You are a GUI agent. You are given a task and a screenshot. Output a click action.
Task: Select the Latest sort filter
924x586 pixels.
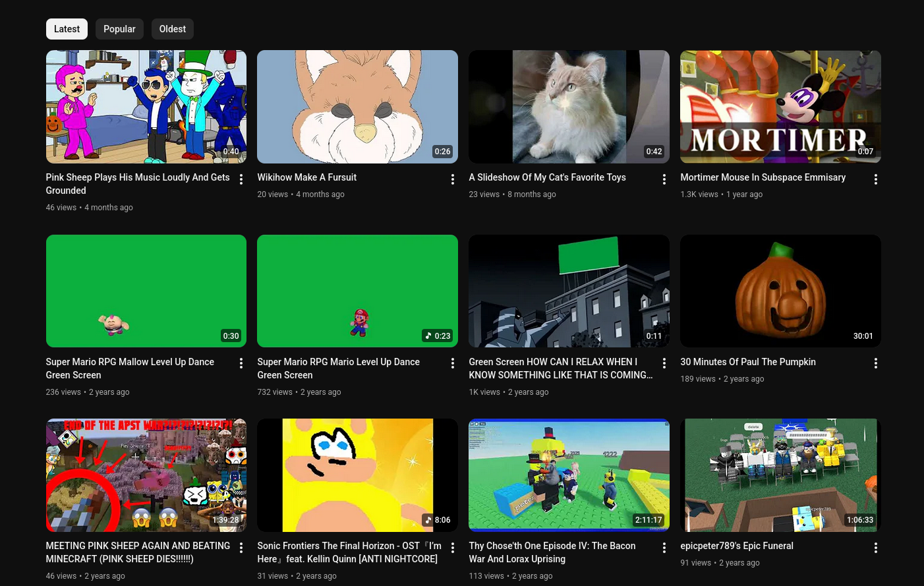pyautogui.click(x=67, y=29)
